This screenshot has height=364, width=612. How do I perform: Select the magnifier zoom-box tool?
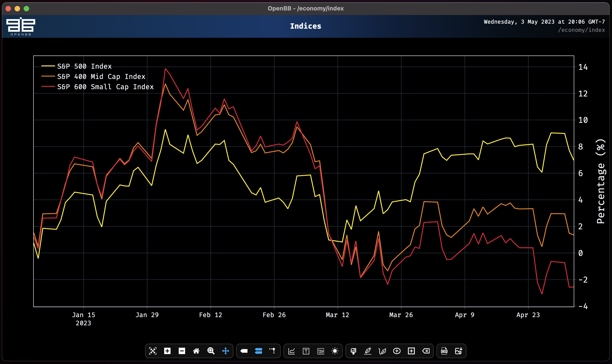tap(211, 351)
